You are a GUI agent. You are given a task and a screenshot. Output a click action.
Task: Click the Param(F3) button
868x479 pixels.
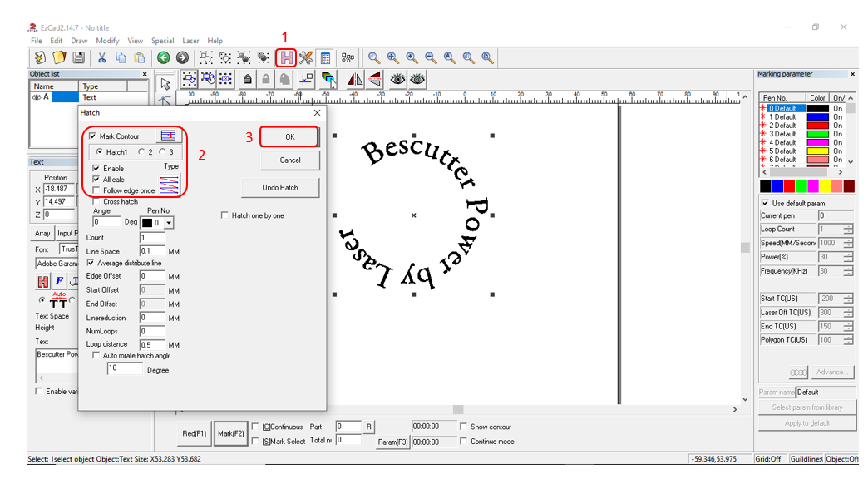pos(392,442)
